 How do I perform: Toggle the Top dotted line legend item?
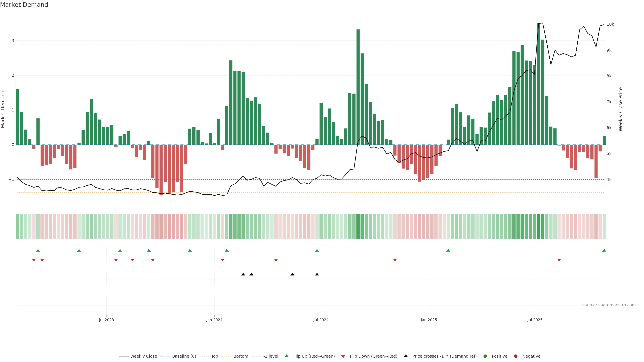click(214, 356)
